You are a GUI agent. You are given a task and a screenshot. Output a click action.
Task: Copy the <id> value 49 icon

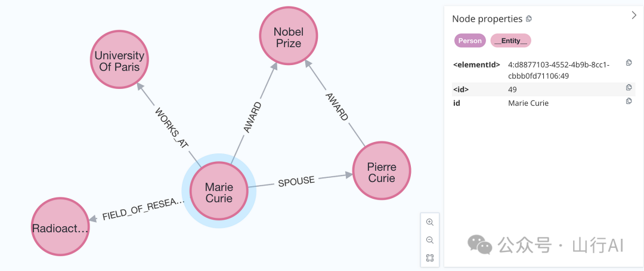tap(628, 88)
